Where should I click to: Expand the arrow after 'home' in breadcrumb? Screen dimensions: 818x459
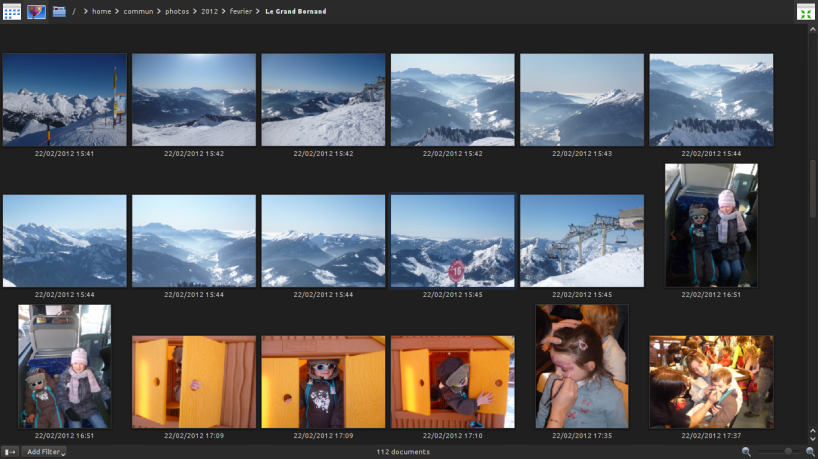pos(117,11)
